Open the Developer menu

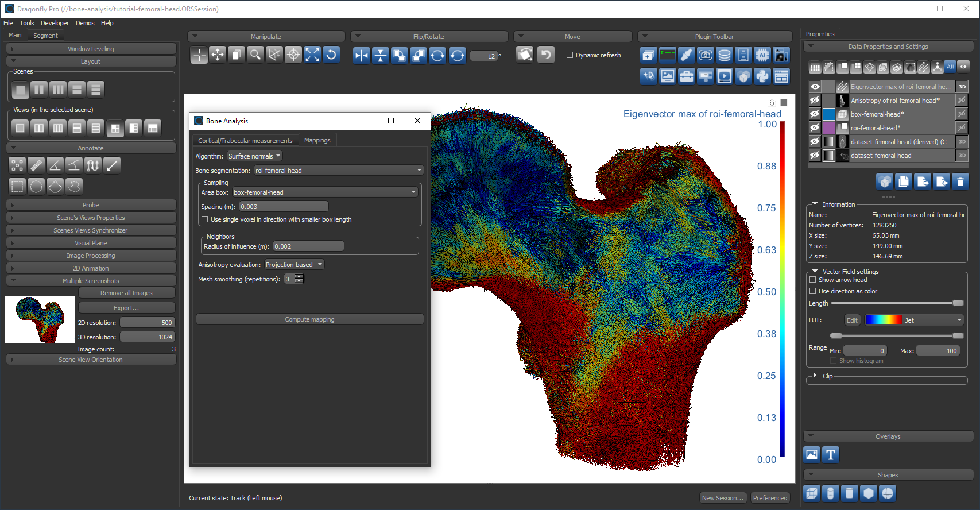click(55, 23)
